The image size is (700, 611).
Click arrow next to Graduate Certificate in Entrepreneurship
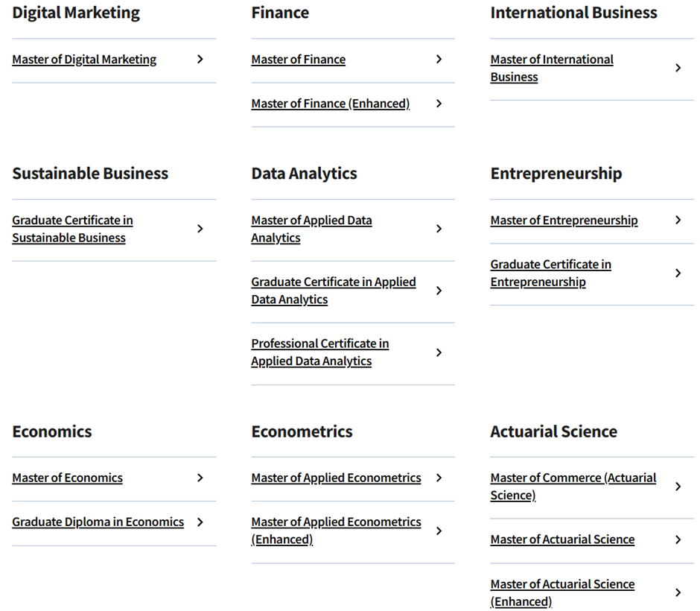(x=678, y=273)
